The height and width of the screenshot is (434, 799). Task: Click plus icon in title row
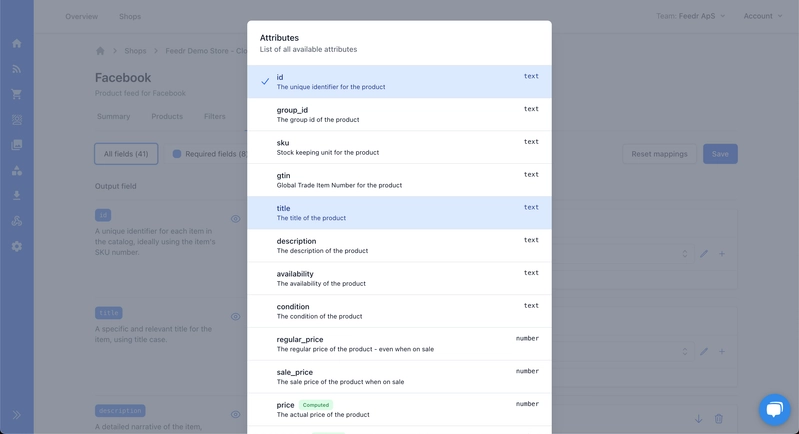coord(722,351)
